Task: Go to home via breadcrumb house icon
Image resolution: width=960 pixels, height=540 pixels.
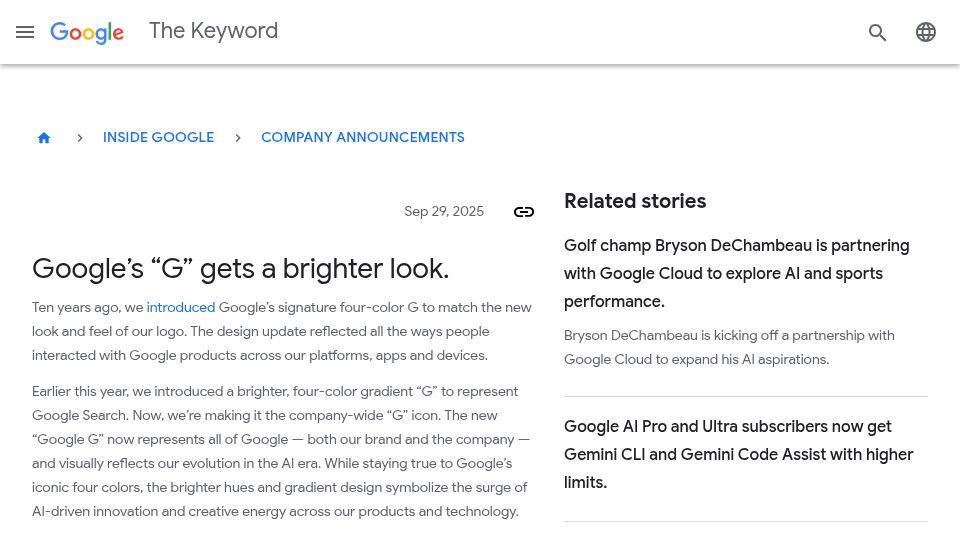Action: click(x=43, y=138)
